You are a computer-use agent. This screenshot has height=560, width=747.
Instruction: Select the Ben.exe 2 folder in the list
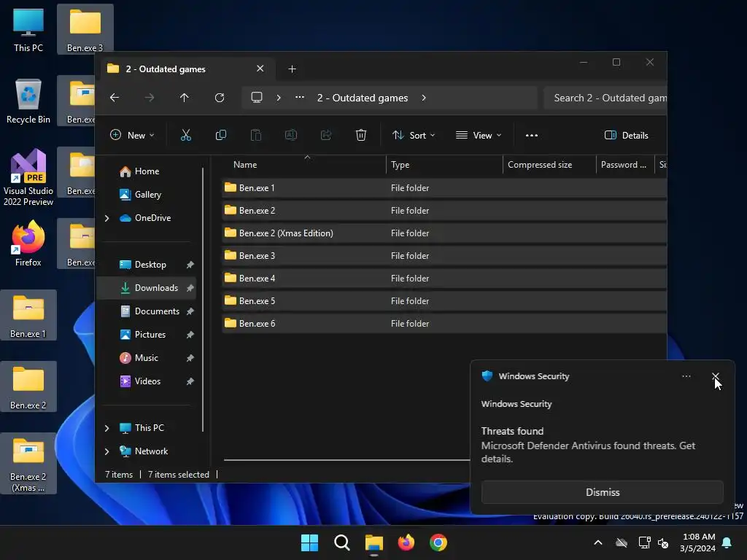[444, 211]
